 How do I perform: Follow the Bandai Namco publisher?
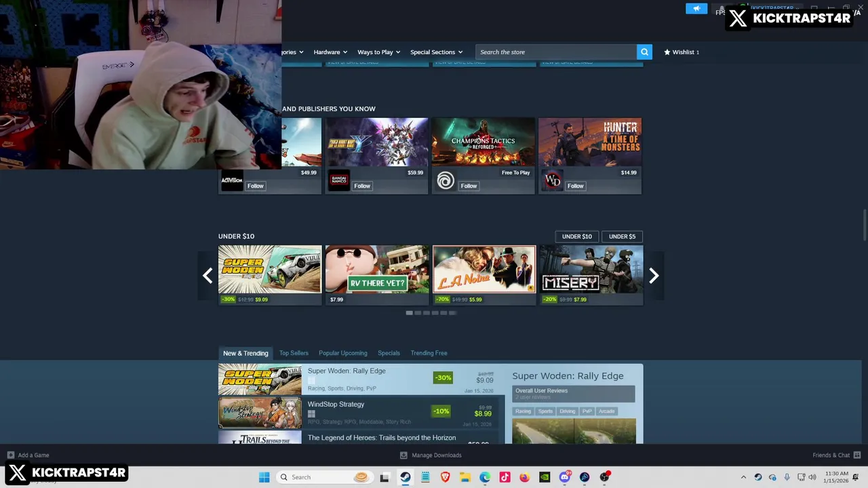362,186
